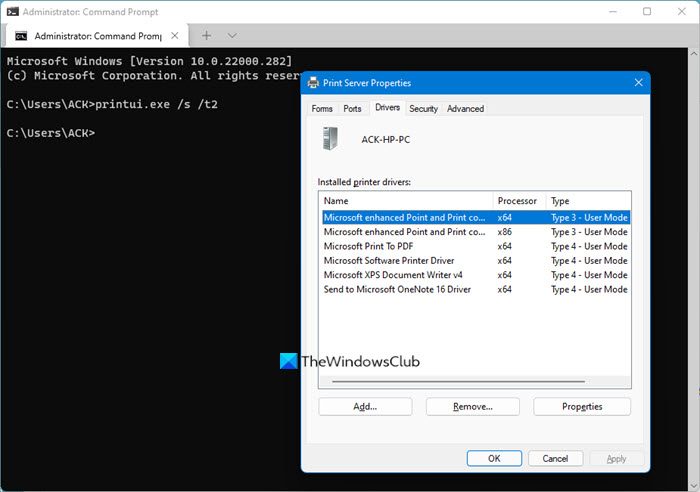Select the x64 Microsoft enhanced Point and Print driver
The height and width of the screenshot is (492, 700).
point(476,217)
